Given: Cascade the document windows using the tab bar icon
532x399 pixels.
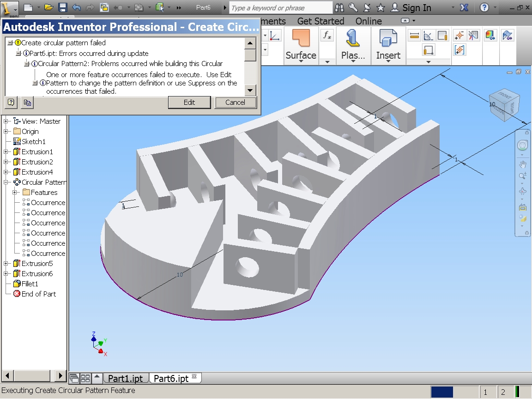Looking at the screenshot, I should coord(73,378).
